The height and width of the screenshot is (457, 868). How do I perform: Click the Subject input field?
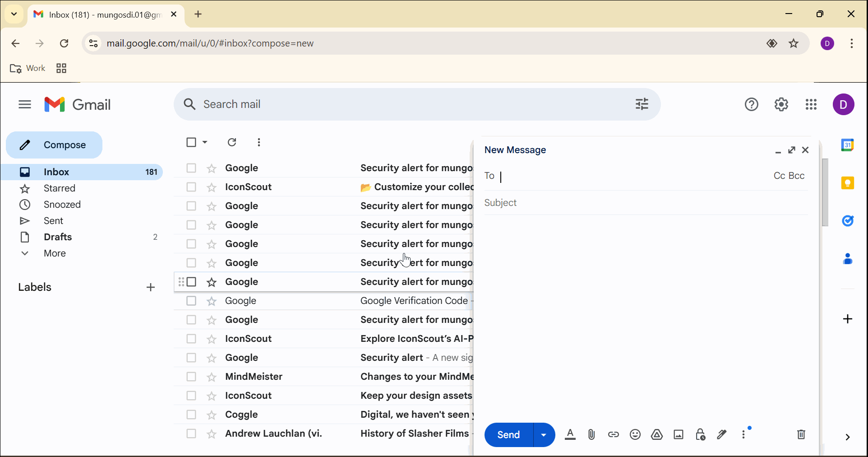[645, 203]
